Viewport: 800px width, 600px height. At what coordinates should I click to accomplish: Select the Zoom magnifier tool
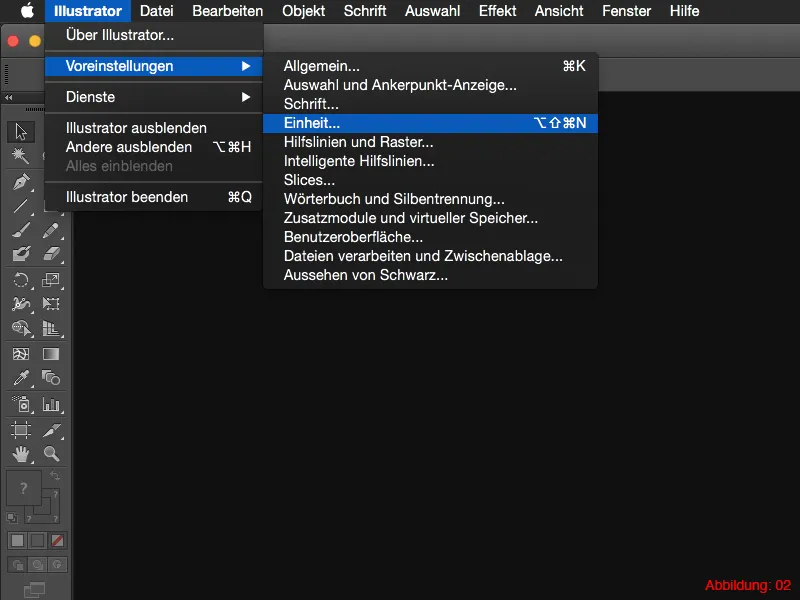51,454
